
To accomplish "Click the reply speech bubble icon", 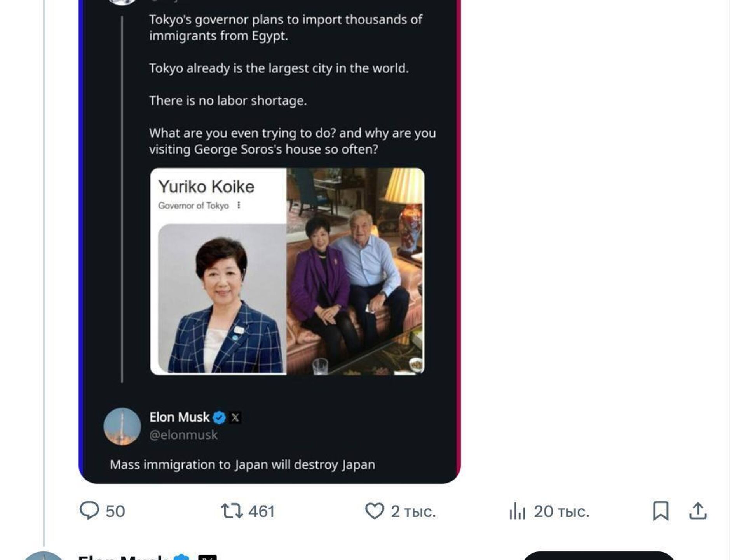I will [89, 511].
